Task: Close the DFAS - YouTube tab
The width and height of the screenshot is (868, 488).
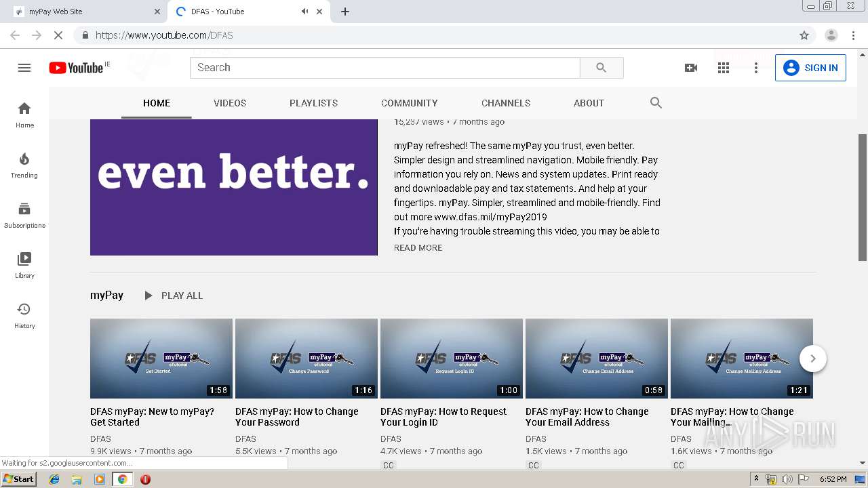Action: coord(319,12)
